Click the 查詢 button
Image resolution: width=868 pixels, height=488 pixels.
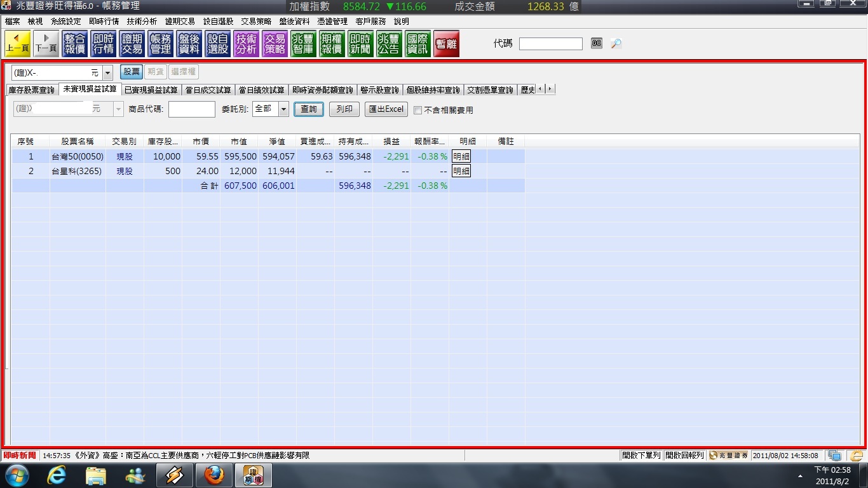click(x=309, y=109)
